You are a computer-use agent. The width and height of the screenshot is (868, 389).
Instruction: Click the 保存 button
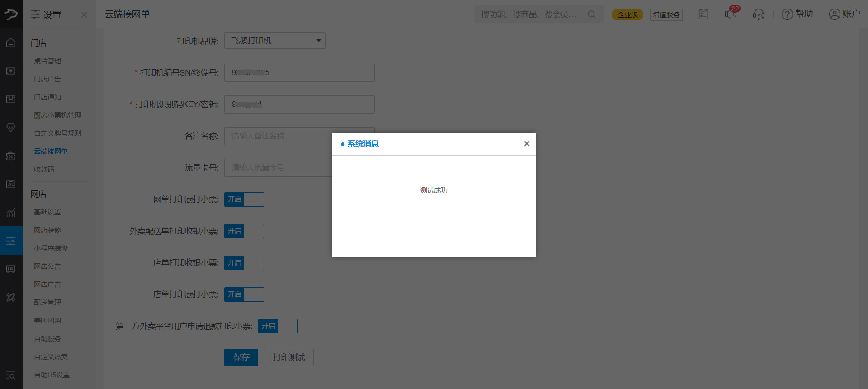pos(241,357)
